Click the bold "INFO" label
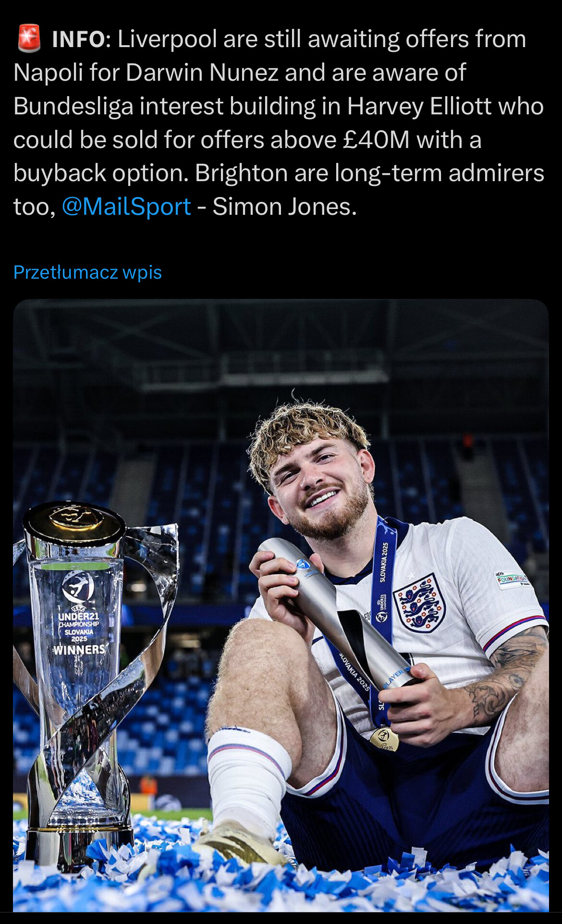The image size is (562, 924). click(78, 39)
